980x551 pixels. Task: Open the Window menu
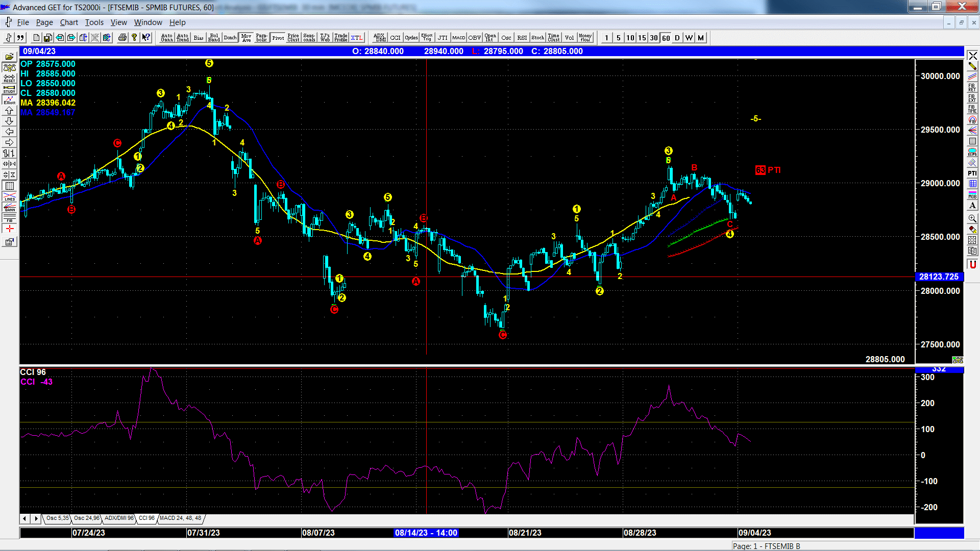coord(148,22)
